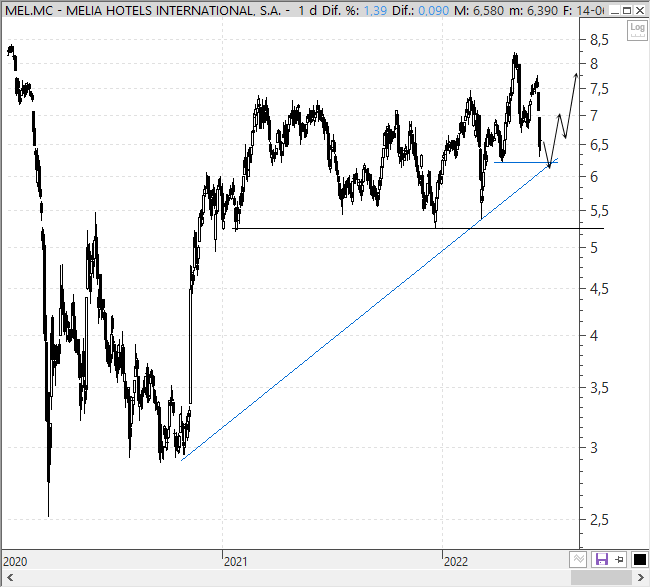Click the 8,5 price axis label
This screenshot has width=651, height=588.
point(599,40)
